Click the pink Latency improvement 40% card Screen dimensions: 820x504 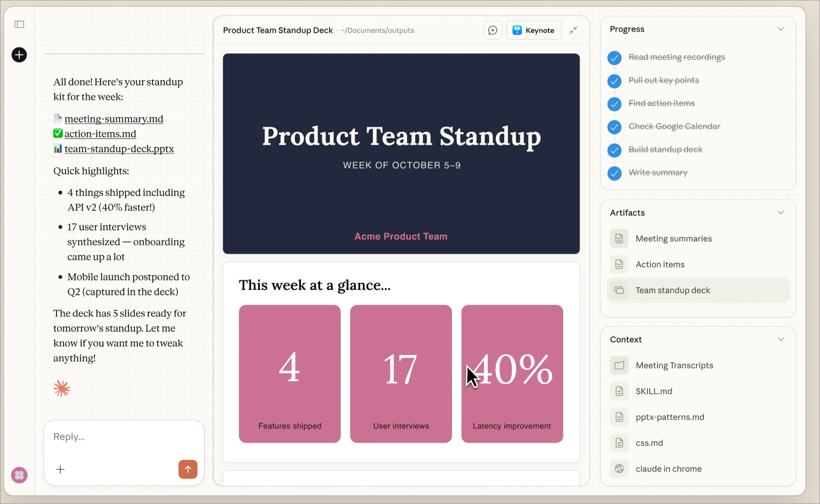point(512,374)
